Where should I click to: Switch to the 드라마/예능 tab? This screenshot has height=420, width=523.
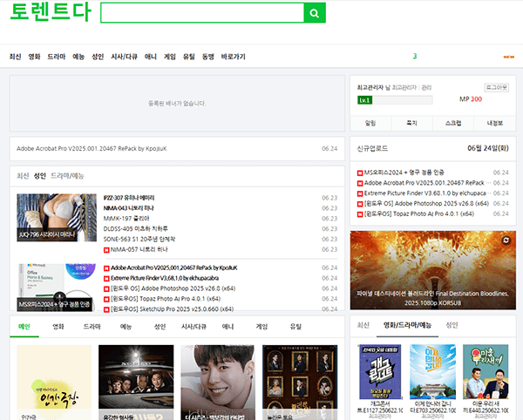[x=67, y=176]
